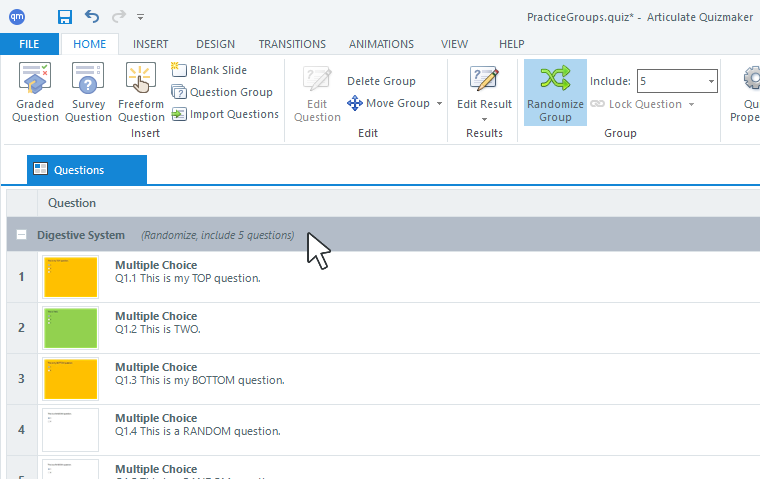Click Import Questions
This screenshot has width=760, height=479.
(x=225, y=114)
